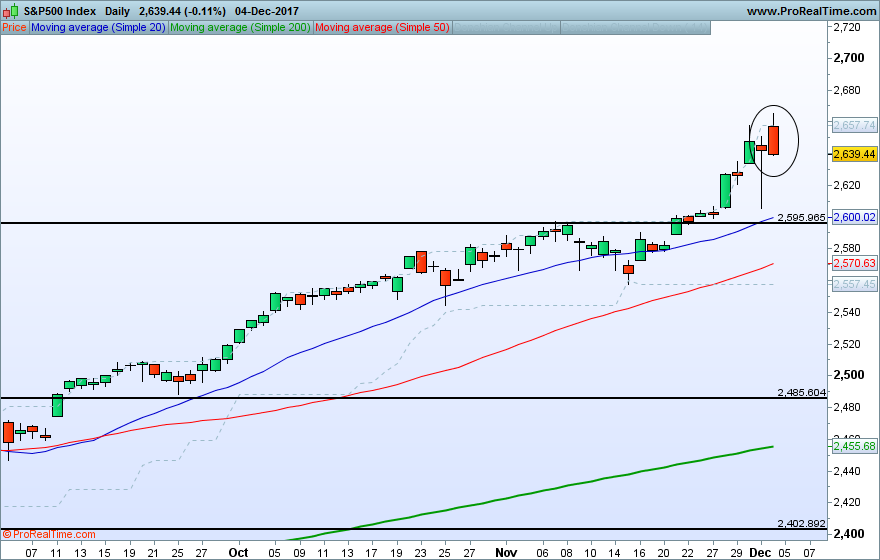Click the last red candle inside the circle
The height and width of the screenshot is (560, 880).
[x=773, y=140]
